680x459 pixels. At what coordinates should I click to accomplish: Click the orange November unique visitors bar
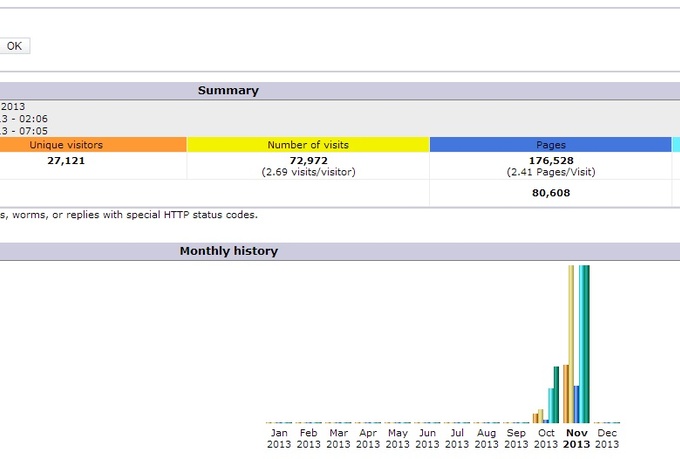[x=565, y=393]
